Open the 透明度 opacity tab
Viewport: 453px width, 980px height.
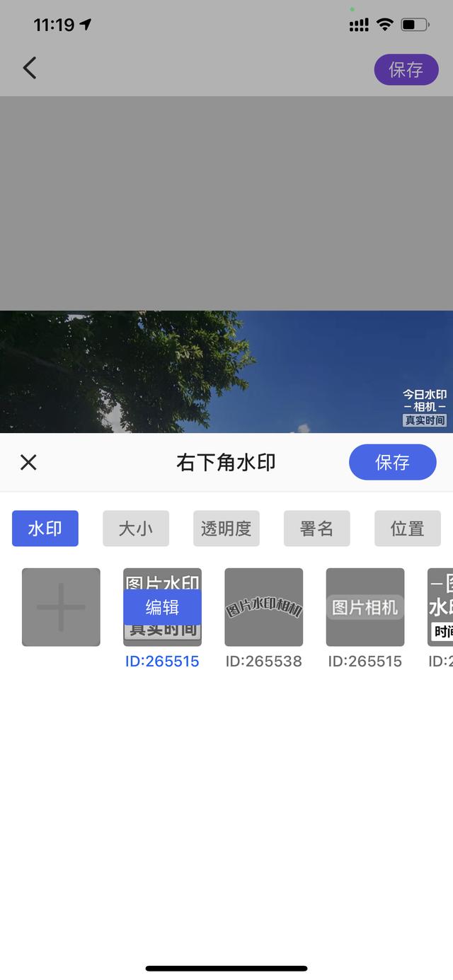[x=226, y=529]
